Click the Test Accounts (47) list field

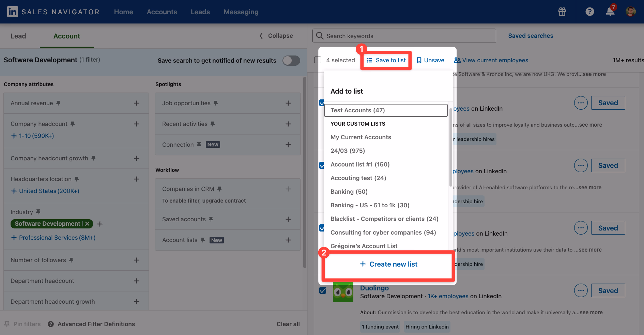(x=386, y=110)
